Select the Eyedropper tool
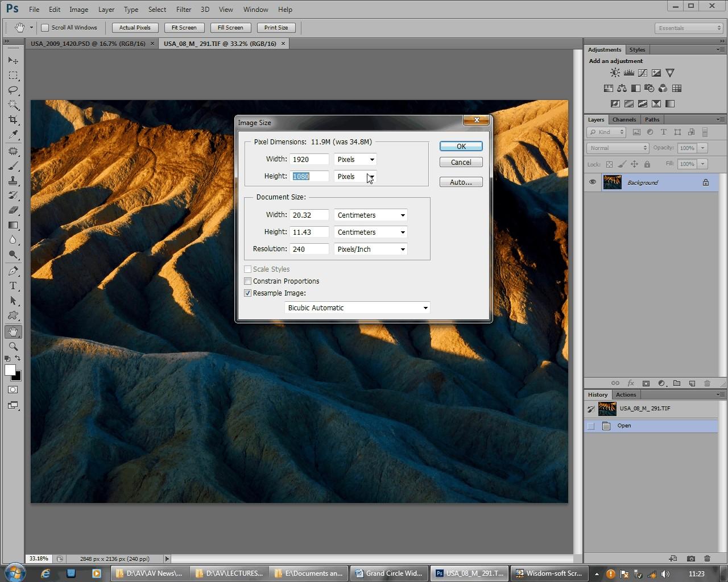The width and height of the screenshot is (728, 582). coord(13,135)
